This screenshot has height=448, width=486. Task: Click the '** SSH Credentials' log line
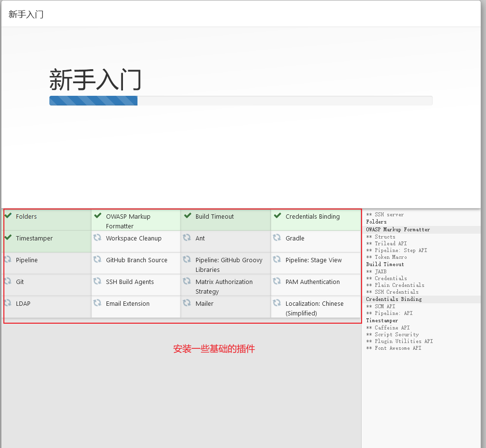coord(393,292)
